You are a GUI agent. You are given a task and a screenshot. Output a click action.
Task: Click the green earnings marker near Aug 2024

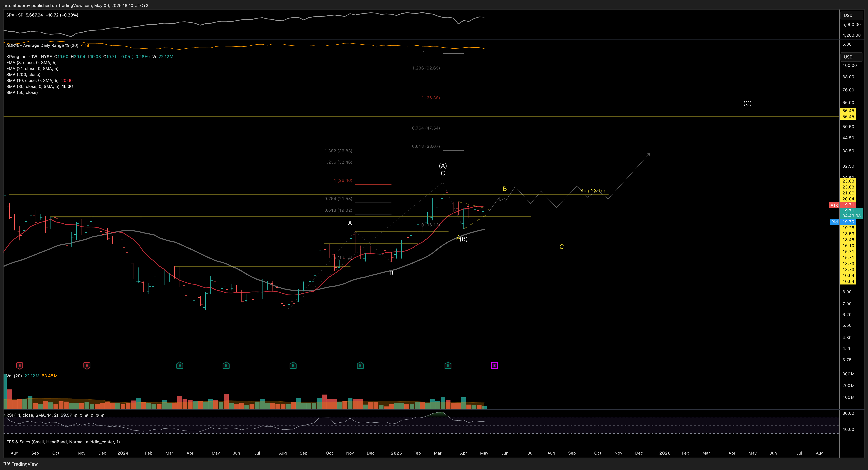click(293, 365)
